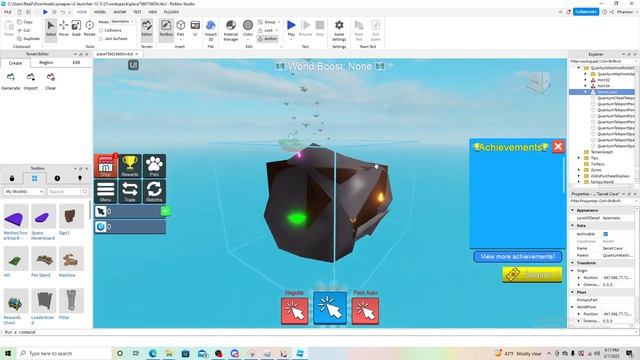Click Duplicate in the Clipboard group
The width and height of the screenshot is (640, 360).
[29, 39]
